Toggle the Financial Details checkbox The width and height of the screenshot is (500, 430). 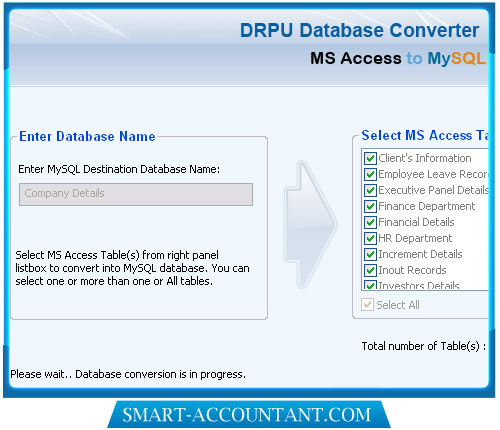pos(370,222)
